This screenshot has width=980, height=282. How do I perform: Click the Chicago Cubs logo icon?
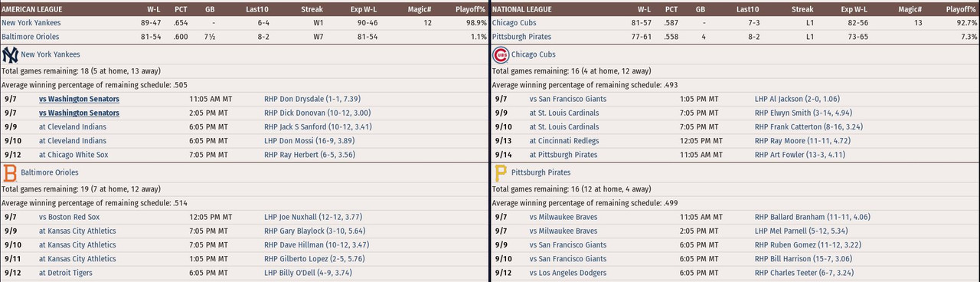click(x=500, y=55)
